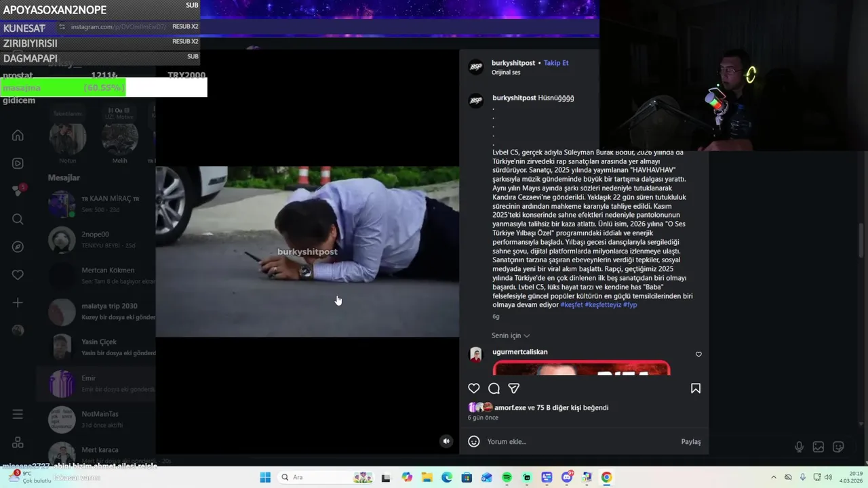The height and width of the screenshot is (488, 868).
Task: Click image attachment icon in chat bar
Action: [818, 447]
